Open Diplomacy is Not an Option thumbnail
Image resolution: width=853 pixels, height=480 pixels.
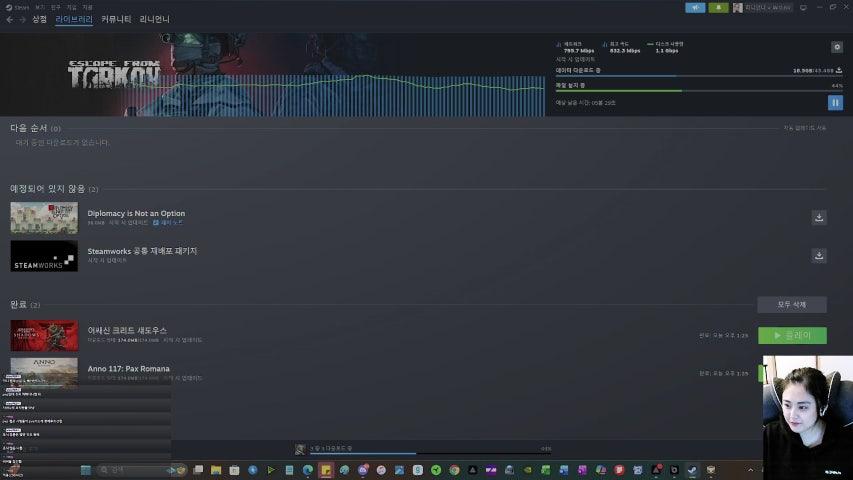coord(44,218)
